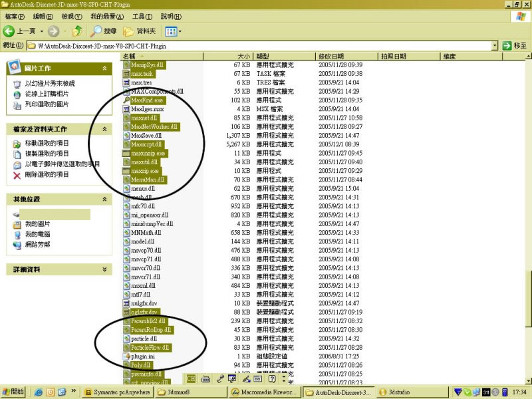The height and width of the screenshot is (399, 532).
Task: Open the 檢視(V) menu
Action: click(72, 16)
